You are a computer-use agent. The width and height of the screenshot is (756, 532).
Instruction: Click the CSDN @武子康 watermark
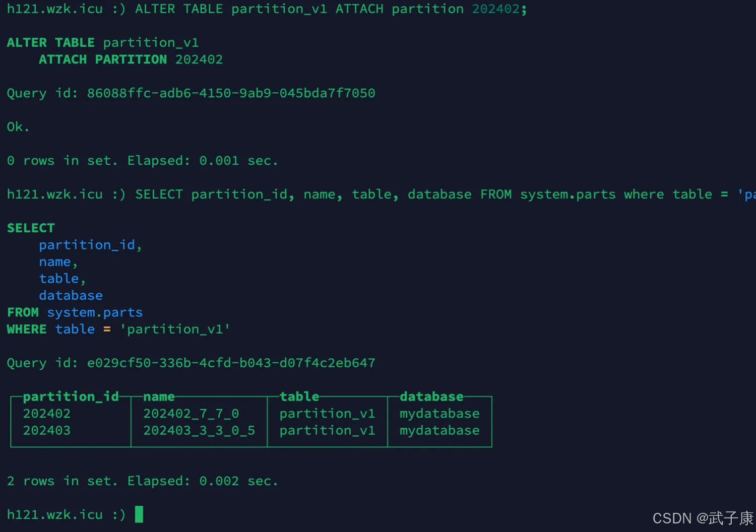tap(703, 518)
